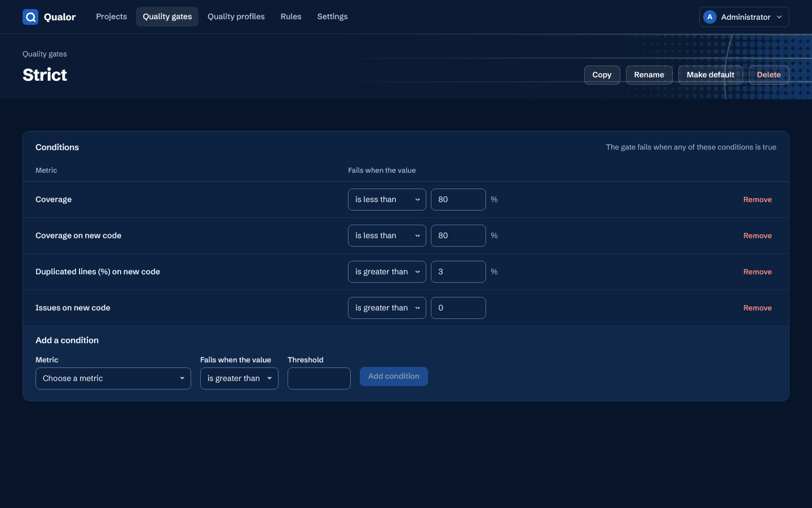
Task: Open the Coverage operator dropdown
Action: (387, 199)
